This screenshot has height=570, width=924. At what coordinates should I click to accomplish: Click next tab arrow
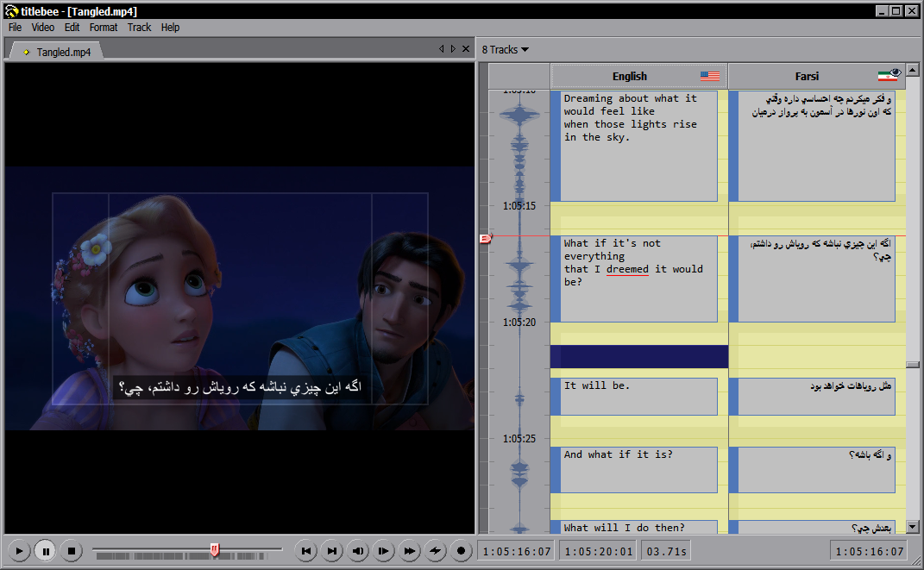click(x=453, y=49)
